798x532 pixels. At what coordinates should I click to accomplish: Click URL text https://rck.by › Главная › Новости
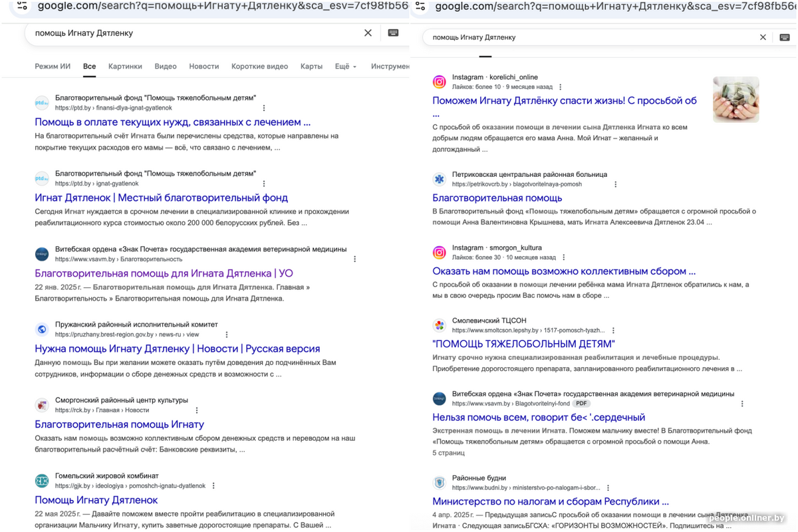pos(102,410)
